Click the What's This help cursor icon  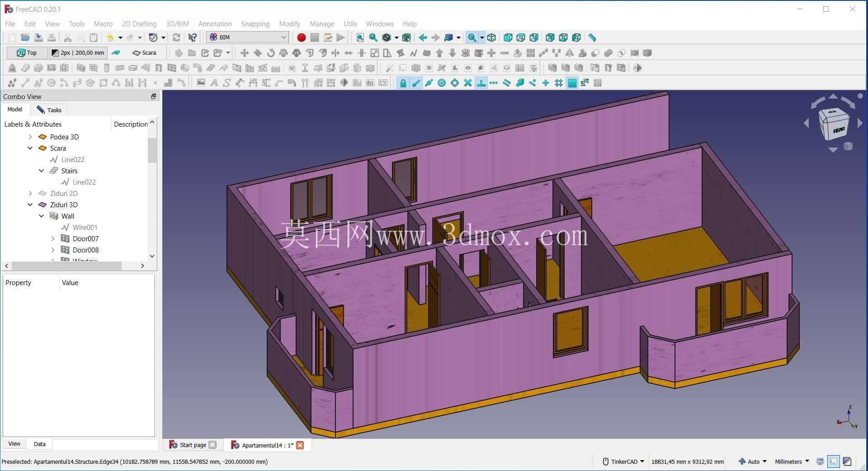point(193,38)
